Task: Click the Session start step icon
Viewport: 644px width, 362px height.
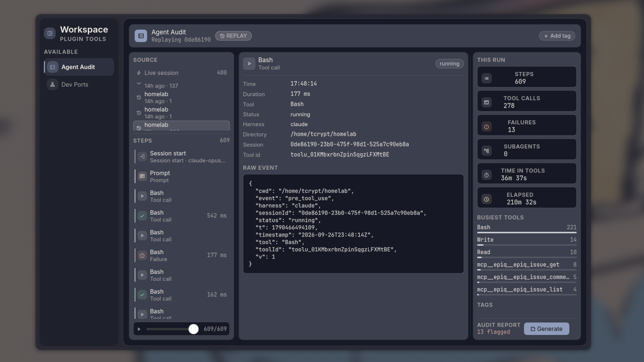Action: [142, 156]
